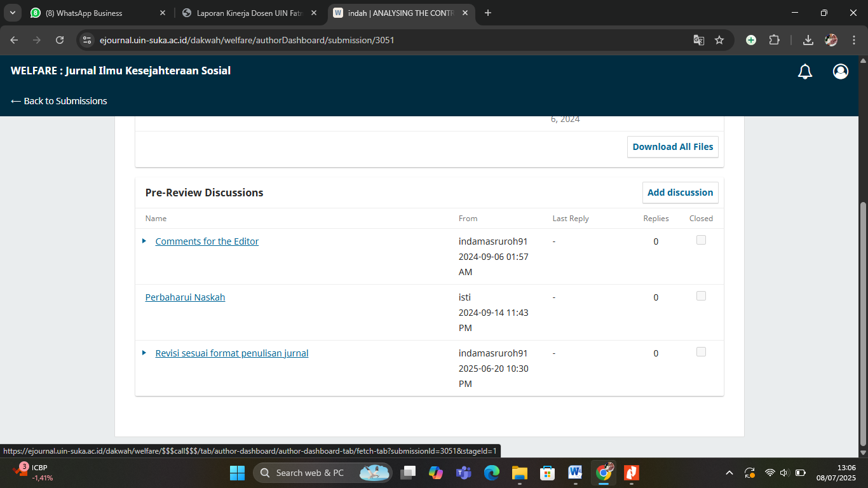The width and height of the screenshot is (868, 488).
Task: Switch to Laporan Kinerja Dosen tab
Action: coord(248,13)
